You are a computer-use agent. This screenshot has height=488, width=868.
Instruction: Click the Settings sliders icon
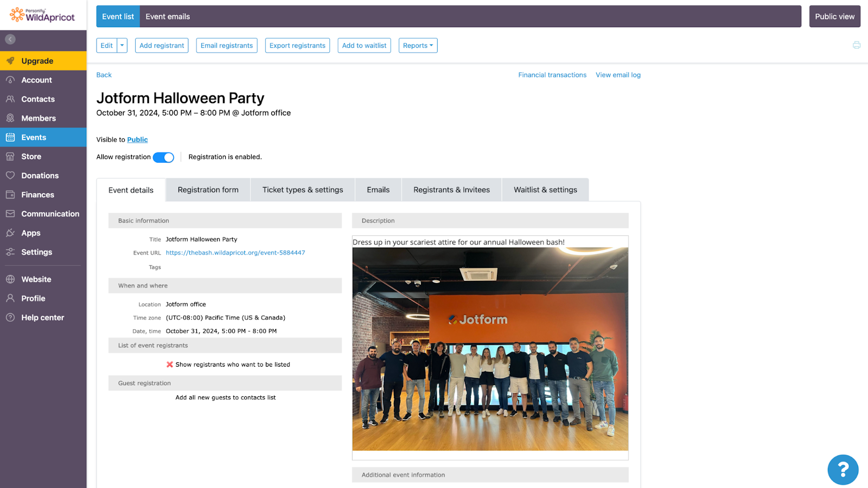10,252
